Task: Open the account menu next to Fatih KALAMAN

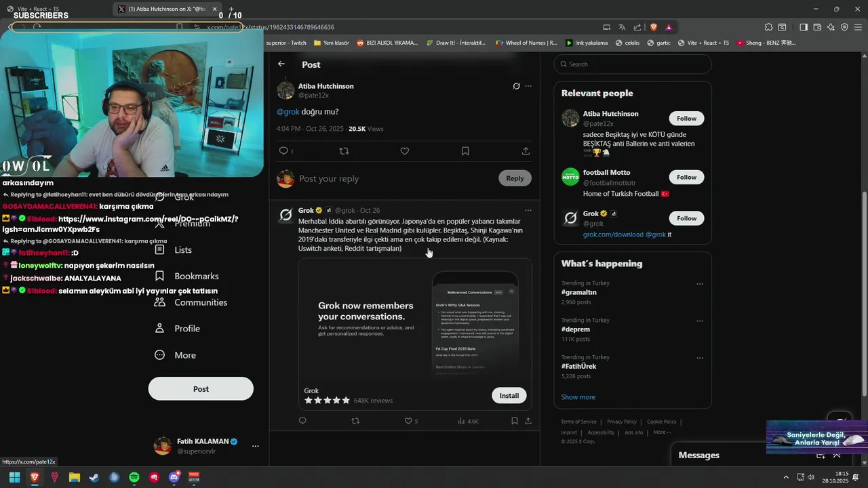Action: point(256,446)
